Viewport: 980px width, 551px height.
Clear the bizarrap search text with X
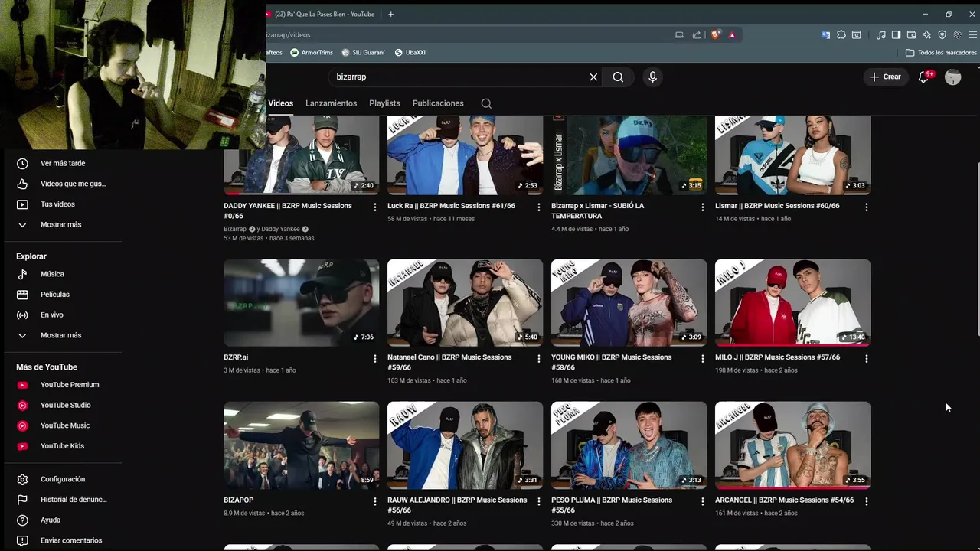[593, 77]
